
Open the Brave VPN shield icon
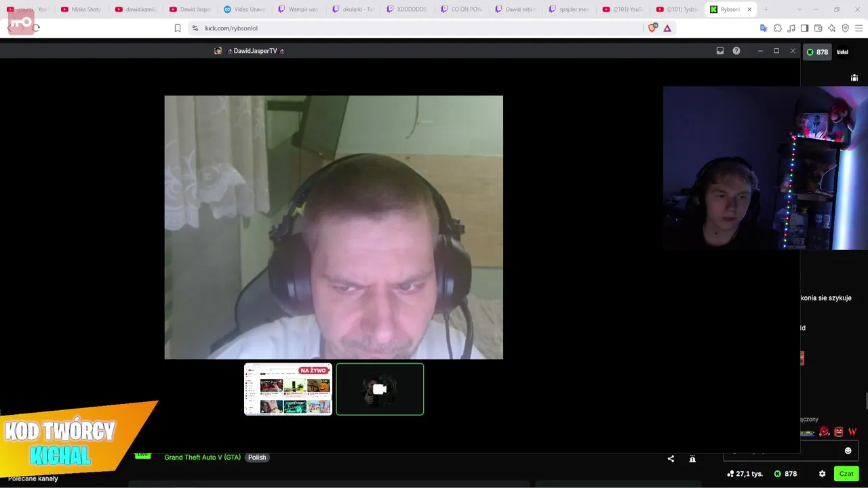click(845, 28)
